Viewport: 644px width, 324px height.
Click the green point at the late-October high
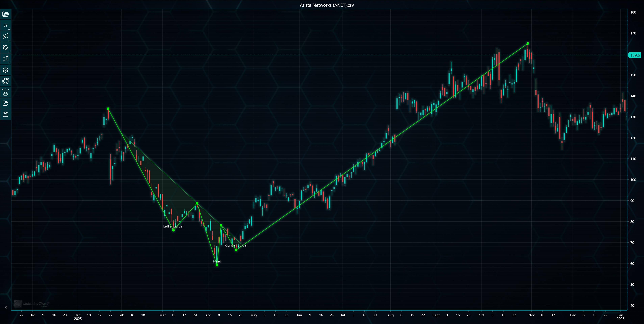[x=528, y=44]
